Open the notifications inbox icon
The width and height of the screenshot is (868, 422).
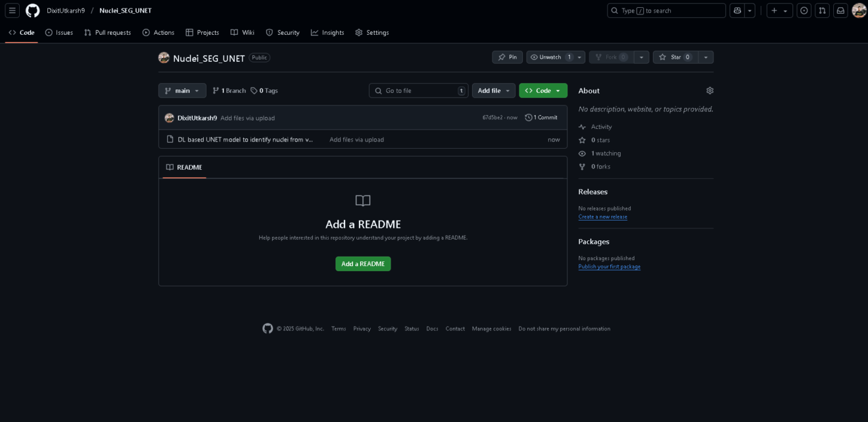840,11
